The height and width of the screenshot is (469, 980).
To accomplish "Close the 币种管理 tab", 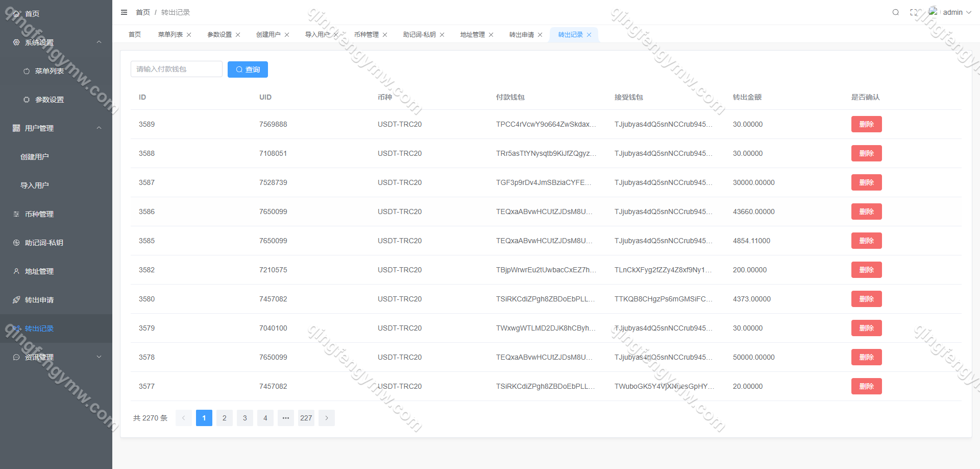I will pos(385,35).
